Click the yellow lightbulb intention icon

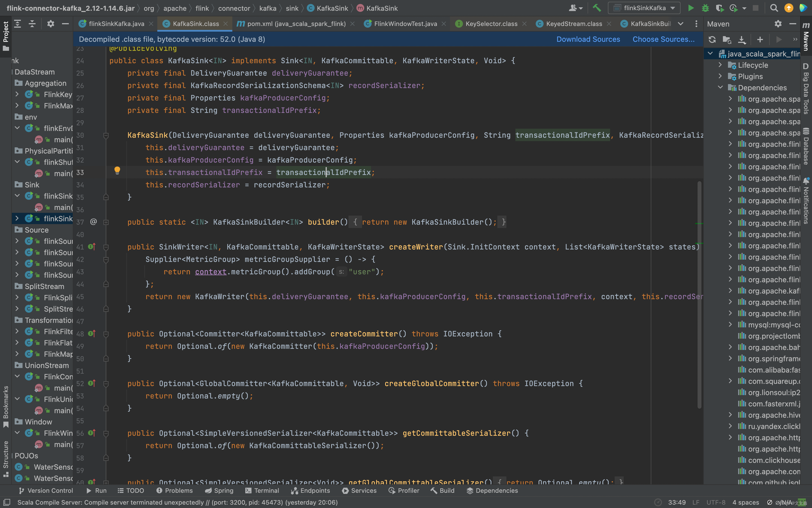tap(117, 171)
